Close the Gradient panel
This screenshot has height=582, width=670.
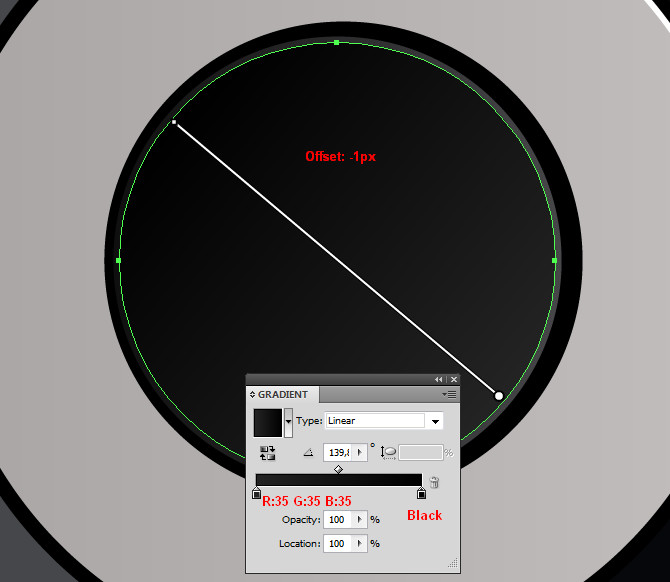pos(454,379)
